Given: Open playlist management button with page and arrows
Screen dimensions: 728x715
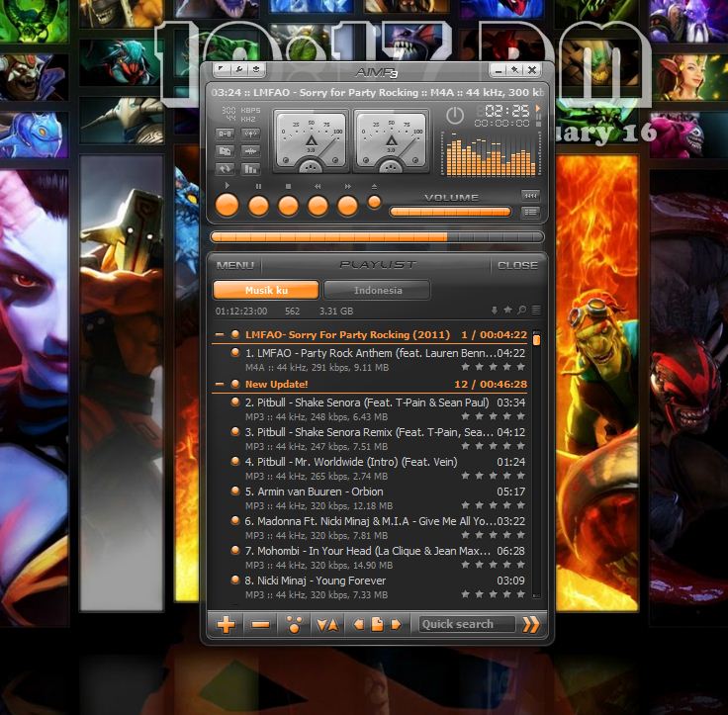Looking at the screenshot, I should (377, 624).
